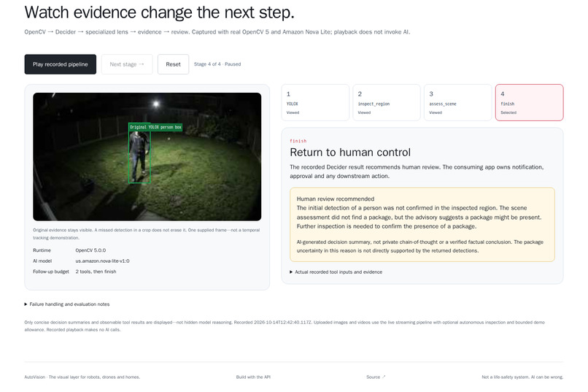Click the Human review recommended notice
This screenshot has width=588, height=392.
422,224
